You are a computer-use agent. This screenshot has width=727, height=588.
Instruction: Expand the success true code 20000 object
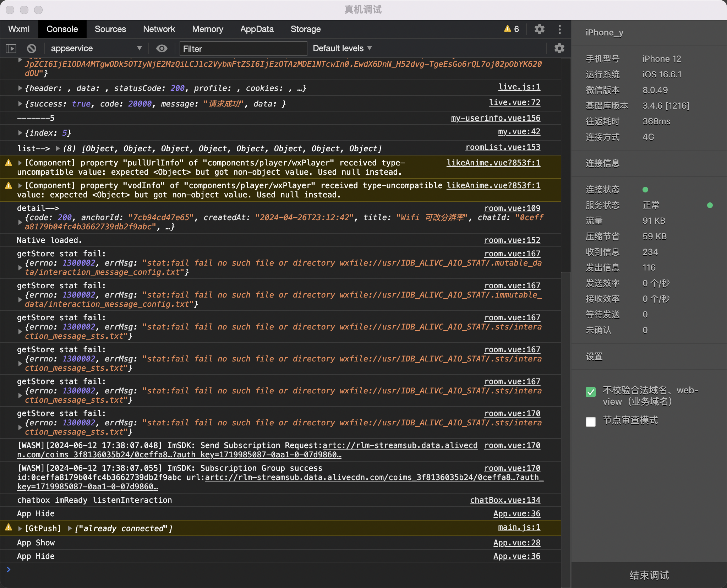20,104
